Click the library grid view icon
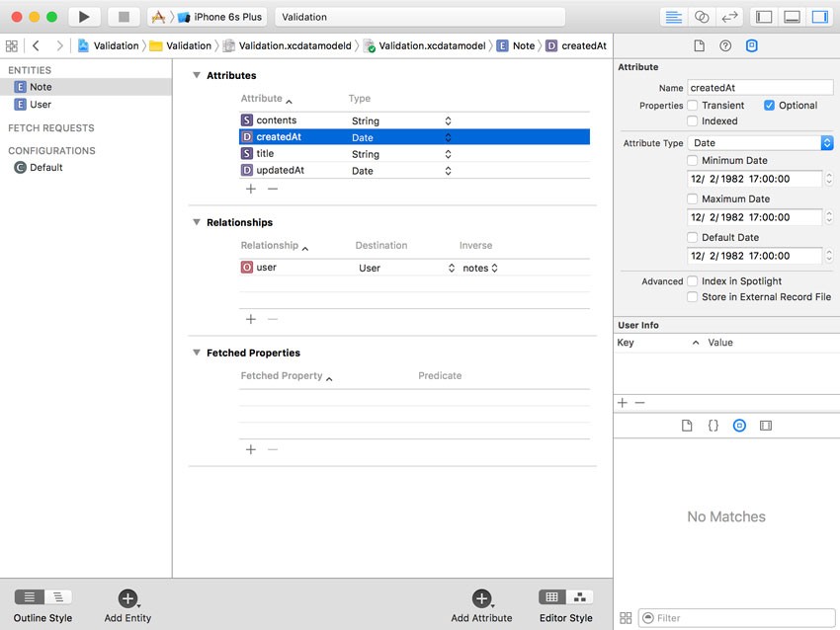The width and height of the screenshot is (840, 630). click(x=626, y=618)
